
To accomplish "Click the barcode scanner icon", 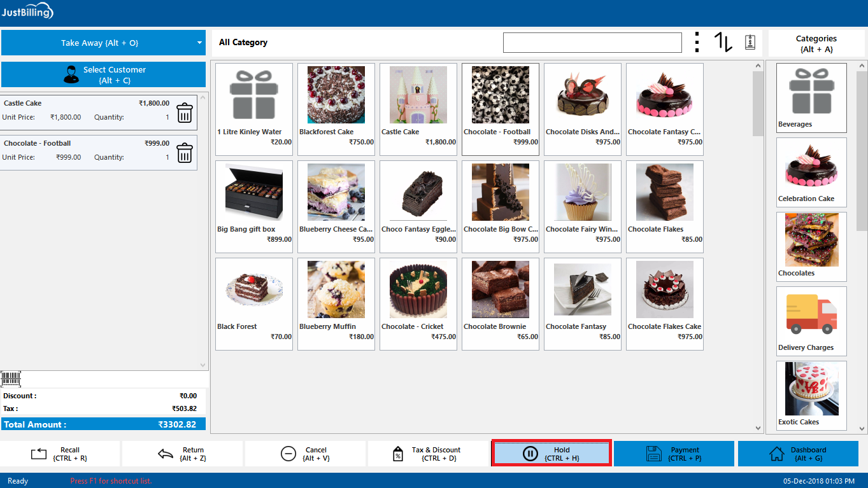I will click(11, 379).
